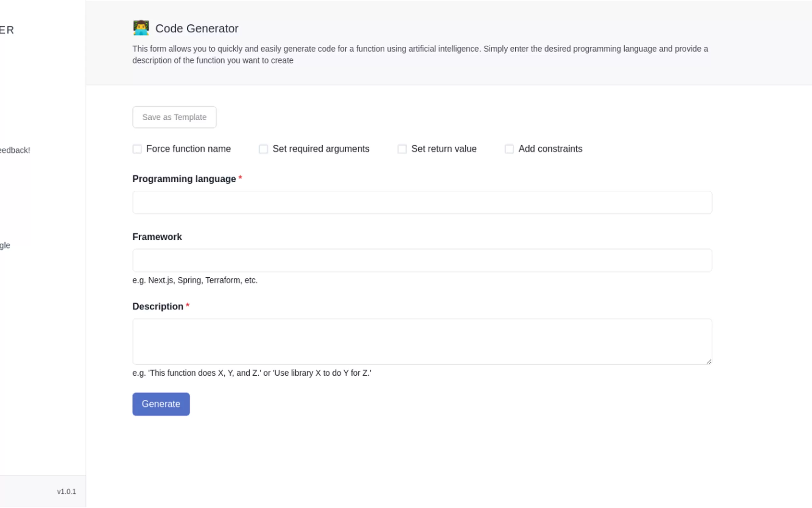Image resolution: width=812 pixels, height=508 pixels.
Task: Check the Set required arguments box
Action: point(263,149)
